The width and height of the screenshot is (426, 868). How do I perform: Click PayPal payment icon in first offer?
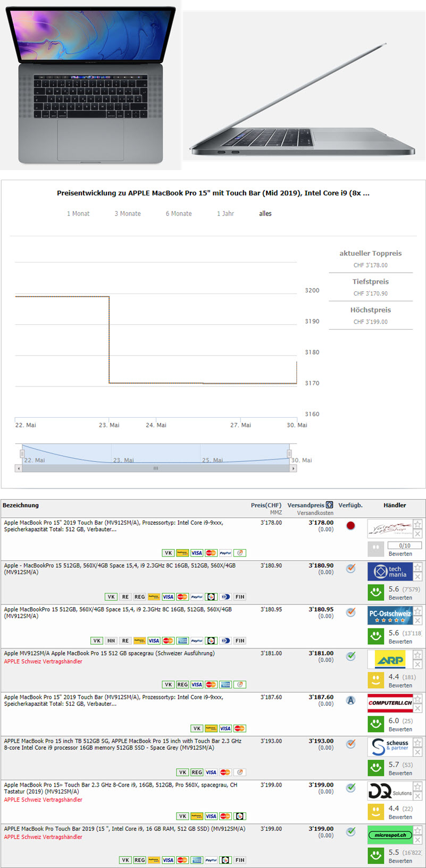click(x=225, y=553)
